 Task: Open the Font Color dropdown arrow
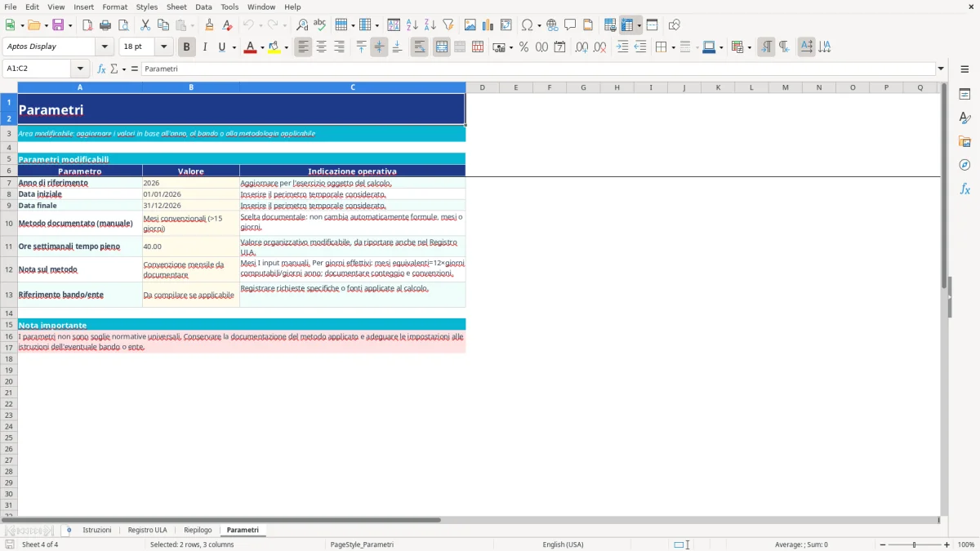point(261,47)
